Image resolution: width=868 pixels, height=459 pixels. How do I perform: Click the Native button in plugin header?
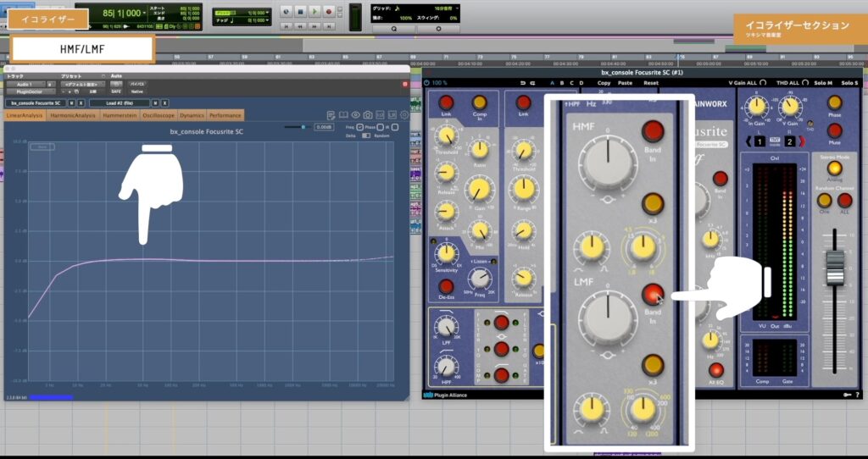pyautogui.click(x=136, y=91)
